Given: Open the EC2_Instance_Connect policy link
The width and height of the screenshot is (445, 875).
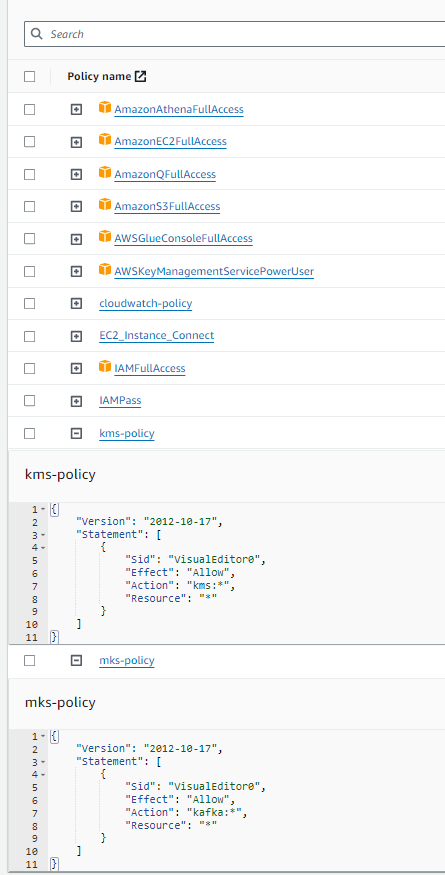Looking at the screenshot, I should [x=156, y=335].
